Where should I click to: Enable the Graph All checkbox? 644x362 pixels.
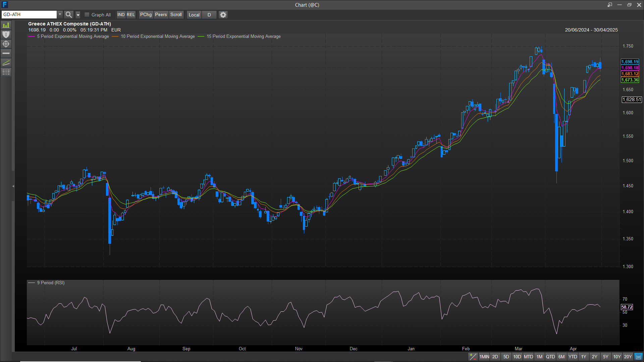tap(87, 15)
